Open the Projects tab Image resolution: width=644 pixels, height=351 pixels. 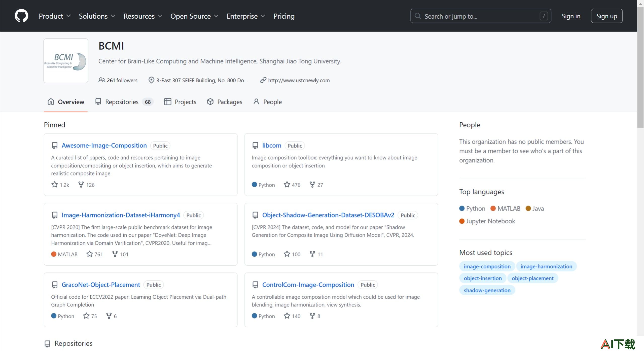point(180,102)
